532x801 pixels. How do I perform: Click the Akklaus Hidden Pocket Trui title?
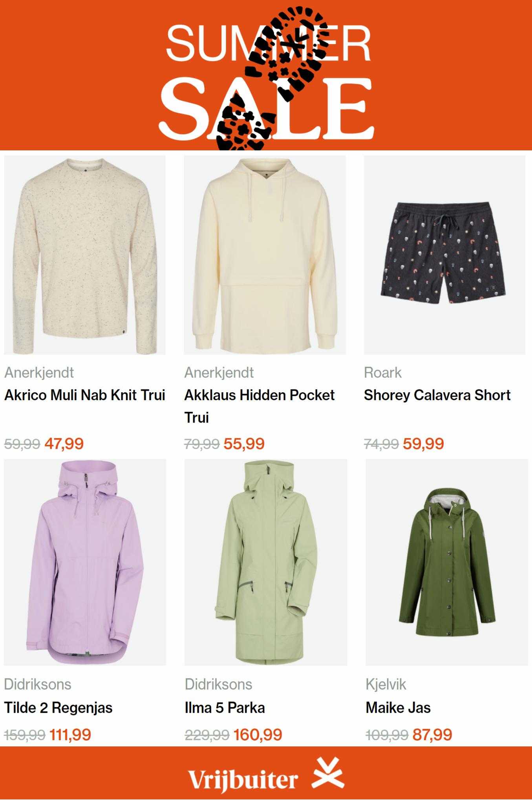tap(260, 406)
